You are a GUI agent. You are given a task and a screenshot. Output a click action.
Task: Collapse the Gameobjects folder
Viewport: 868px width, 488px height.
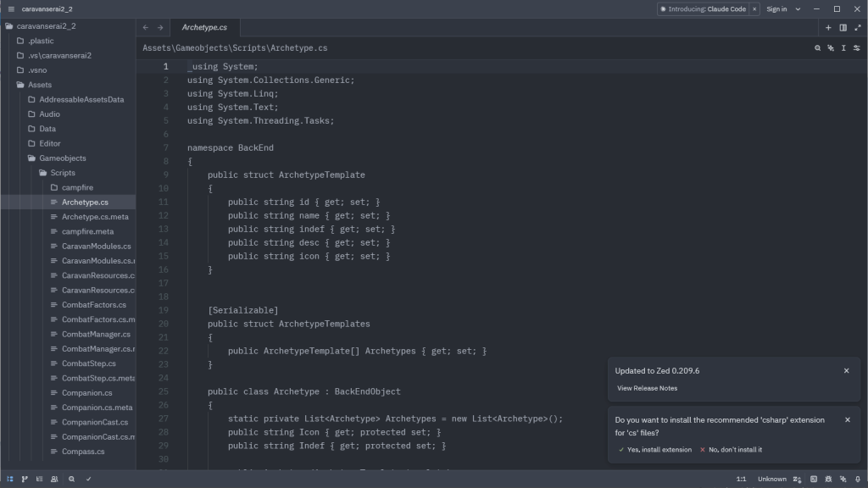[63, 158]
